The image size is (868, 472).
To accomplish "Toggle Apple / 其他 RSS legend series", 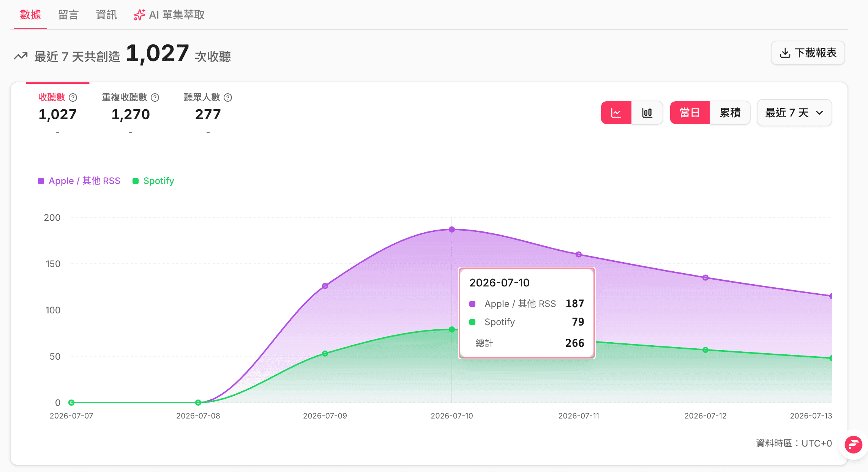I will coord(79,181).
